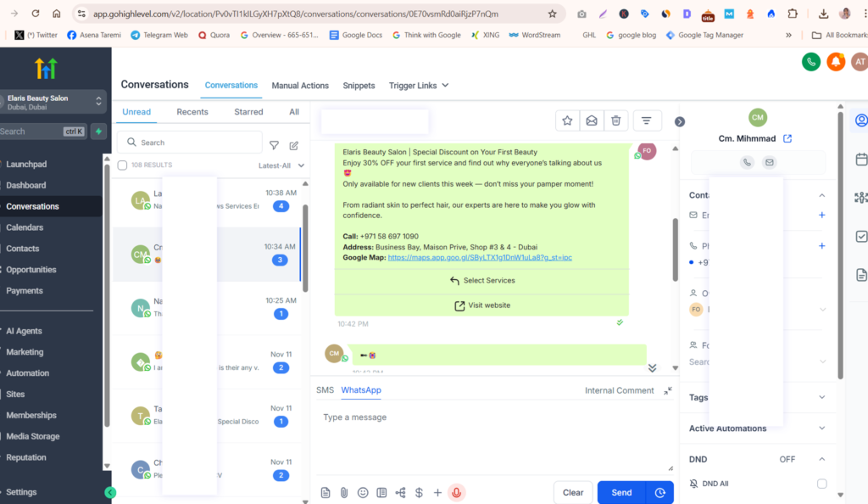Record a voice note with the microphone

(x=456, y=492)
